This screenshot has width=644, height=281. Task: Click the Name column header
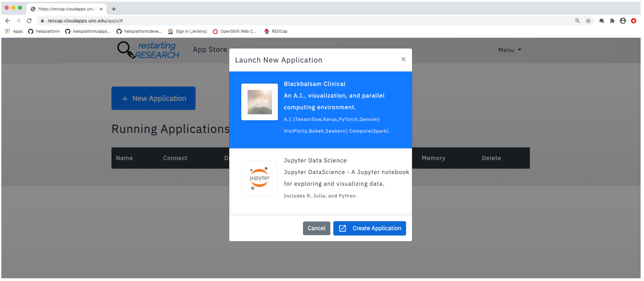click(124, 158)
